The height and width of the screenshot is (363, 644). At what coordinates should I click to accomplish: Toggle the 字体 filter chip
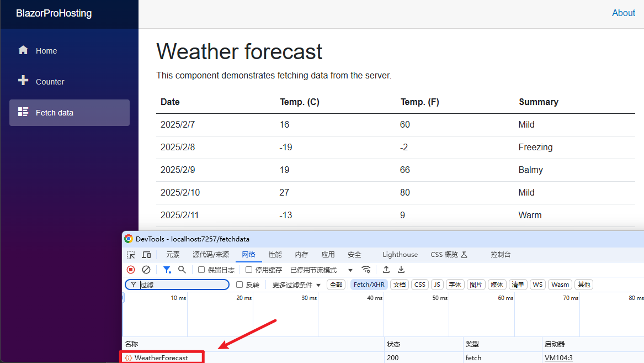[x=455, y=285]
